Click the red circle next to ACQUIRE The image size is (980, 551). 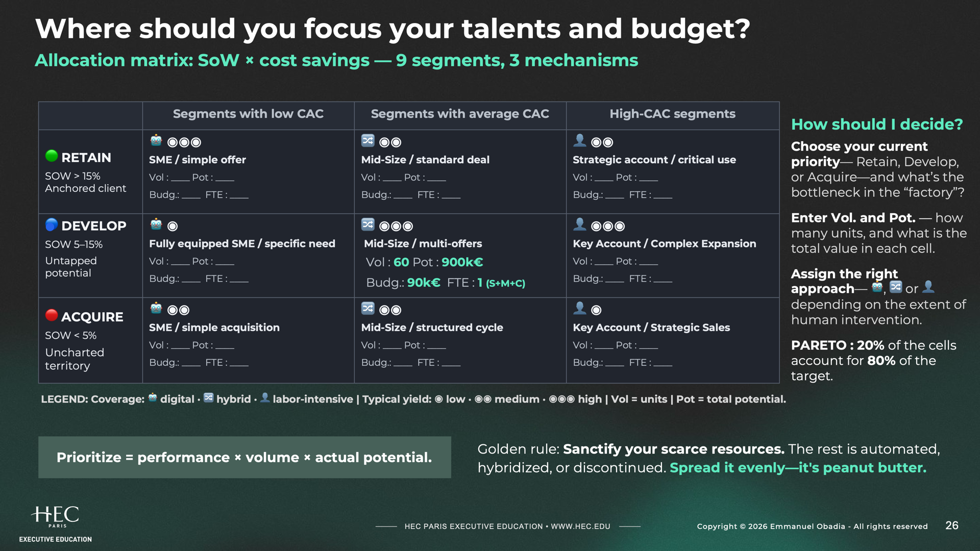52,315
